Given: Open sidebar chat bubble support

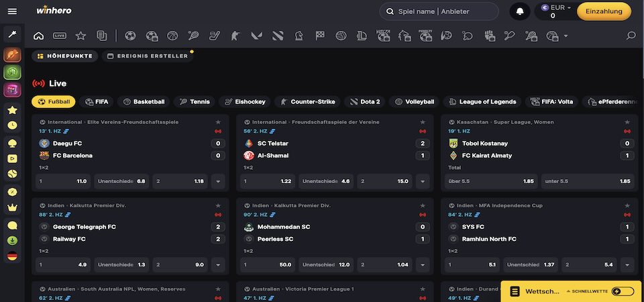Looking at the screenshot, I should coord(12,225).
